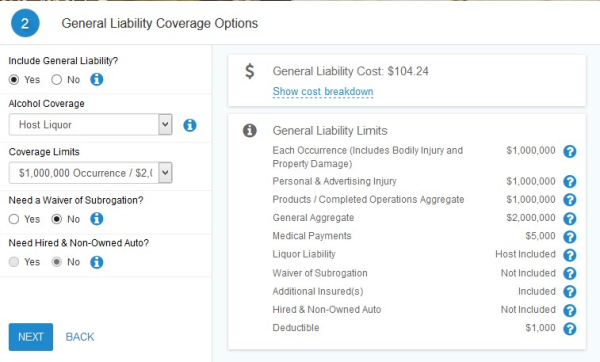
Task: Click Included value for Additional Insured(s)
Action: click(537, 291)
